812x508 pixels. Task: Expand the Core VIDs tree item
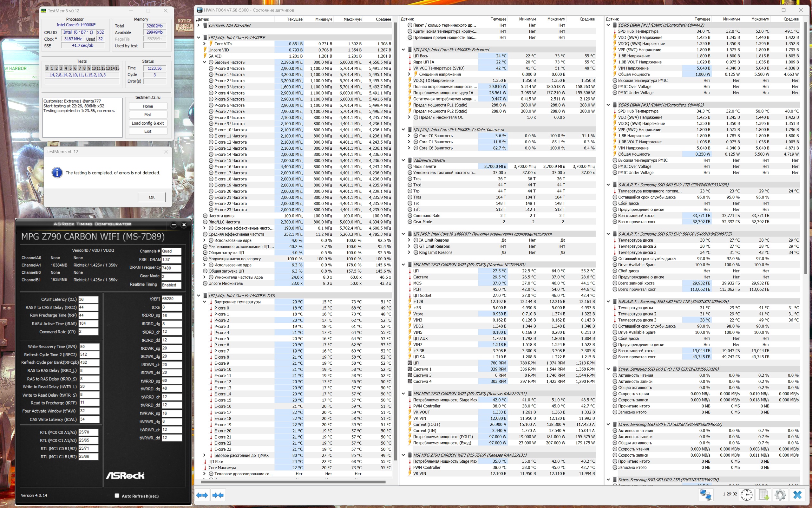(x=204, y=44)
